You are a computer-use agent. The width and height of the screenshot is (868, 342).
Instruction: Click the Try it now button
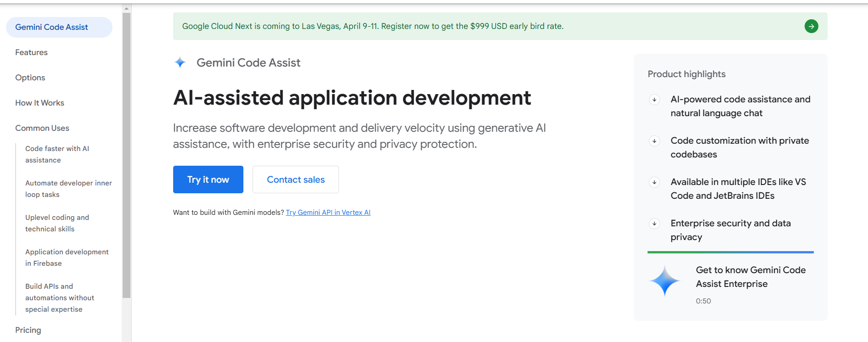click(x=208, y=179)
